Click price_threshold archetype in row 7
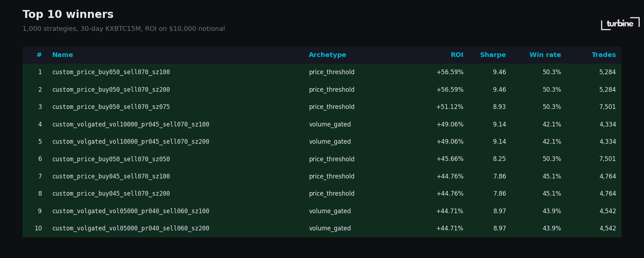Viewport: 644px width, 258px height. pyautogui.click(x=331, y=176)
